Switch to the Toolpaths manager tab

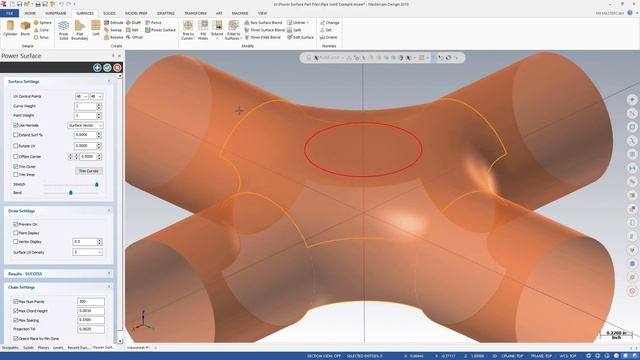coord(10,348)
